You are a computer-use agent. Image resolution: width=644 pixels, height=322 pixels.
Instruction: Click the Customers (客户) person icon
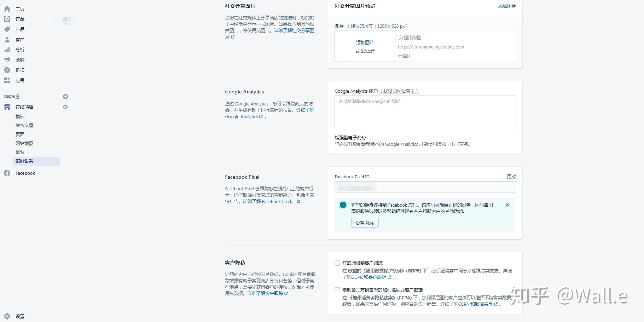tap(7, 40)
